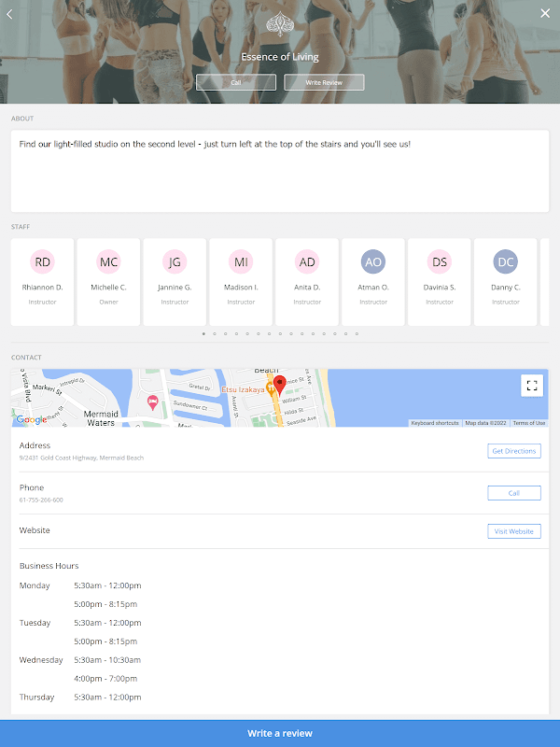Open Keyboard shortcuts on map
The height and width of the screenshot is (747, 560).
[435, 423]
